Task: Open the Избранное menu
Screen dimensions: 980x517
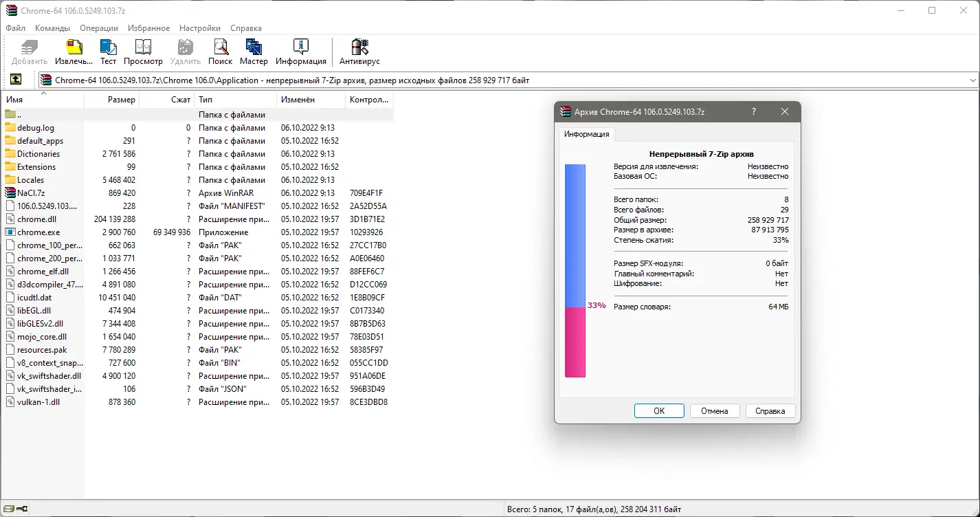Action: pyautogui.click(x=148, y=28)
